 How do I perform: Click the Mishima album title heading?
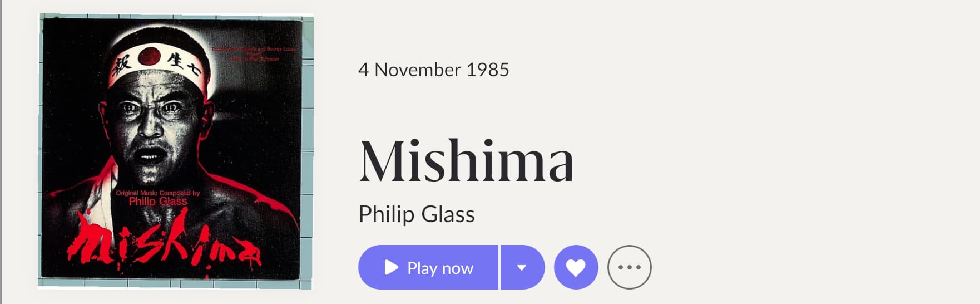(x=466, y=161)
